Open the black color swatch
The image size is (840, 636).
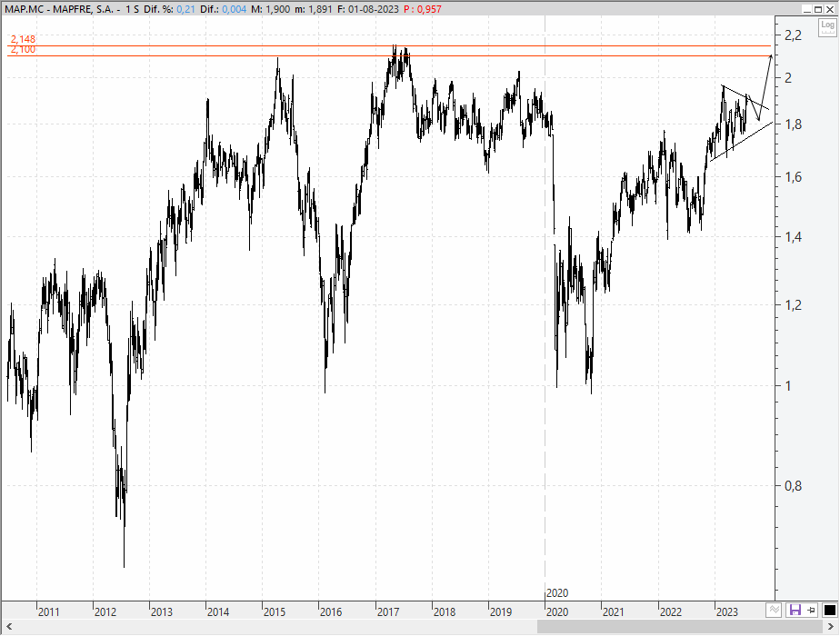(829, 610)
